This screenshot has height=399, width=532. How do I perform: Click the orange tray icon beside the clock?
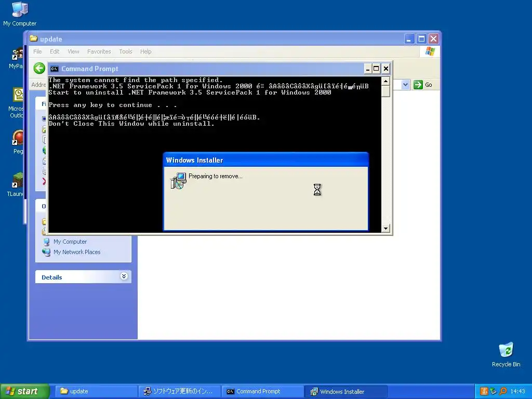tap(484, 391)
